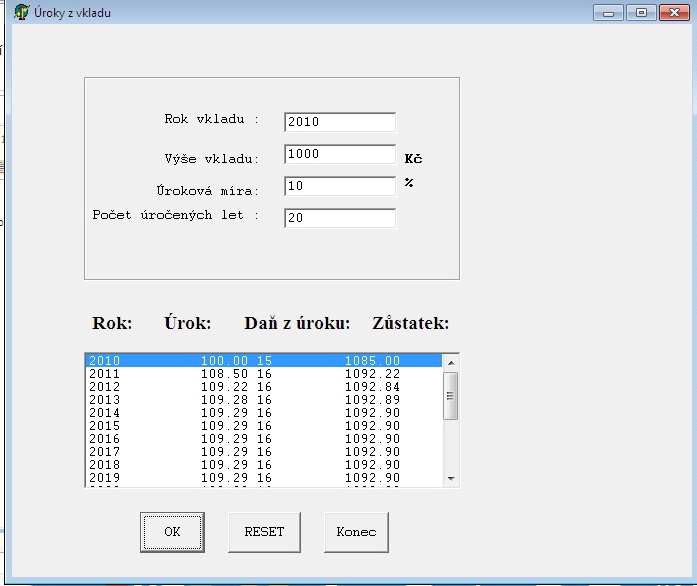Select the 2017 row in results list
697x586 pixels.
coord(264,452)
